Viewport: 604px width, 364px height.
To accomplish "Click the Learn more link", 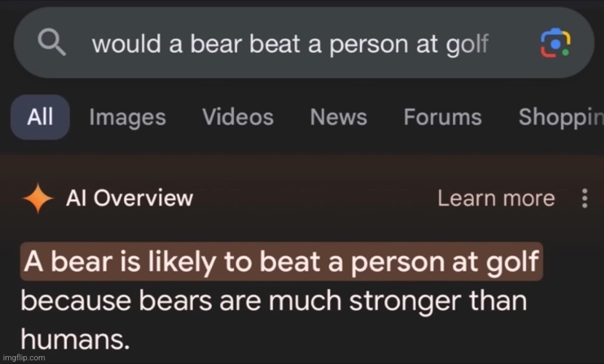I will tap(495, 198).
